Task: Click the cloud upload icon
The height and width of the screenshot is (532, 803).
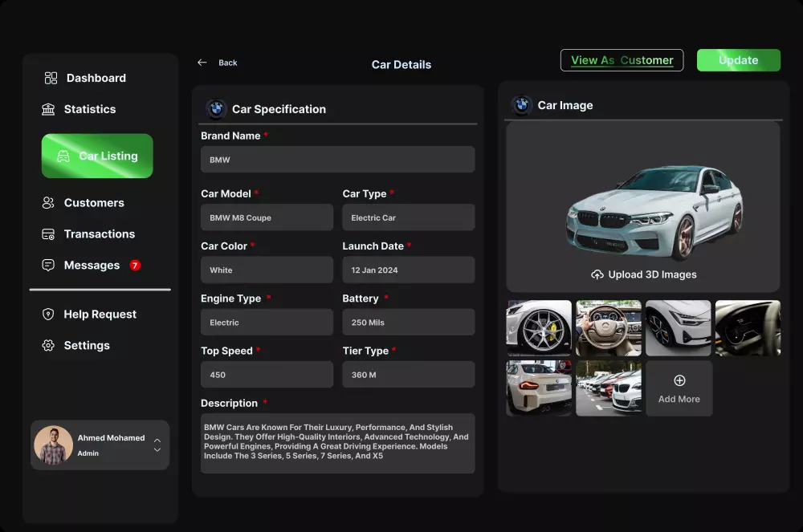Action: pyautogui.click(x=597, y=274)
